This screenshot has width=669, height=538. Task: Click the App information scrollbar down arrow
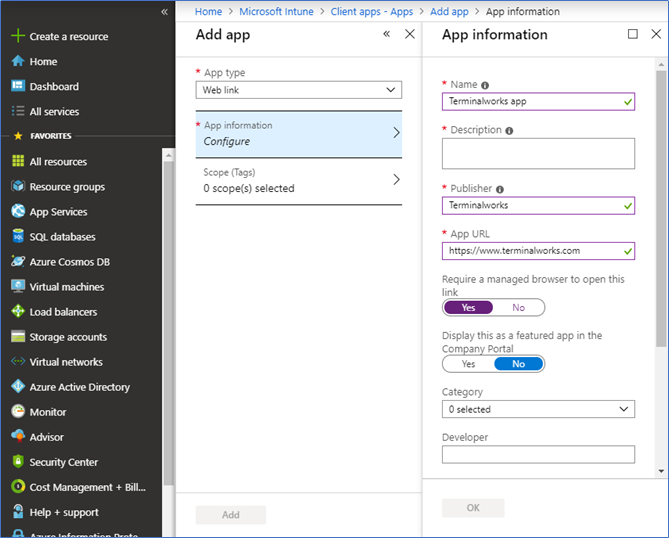tap(661, 471)
